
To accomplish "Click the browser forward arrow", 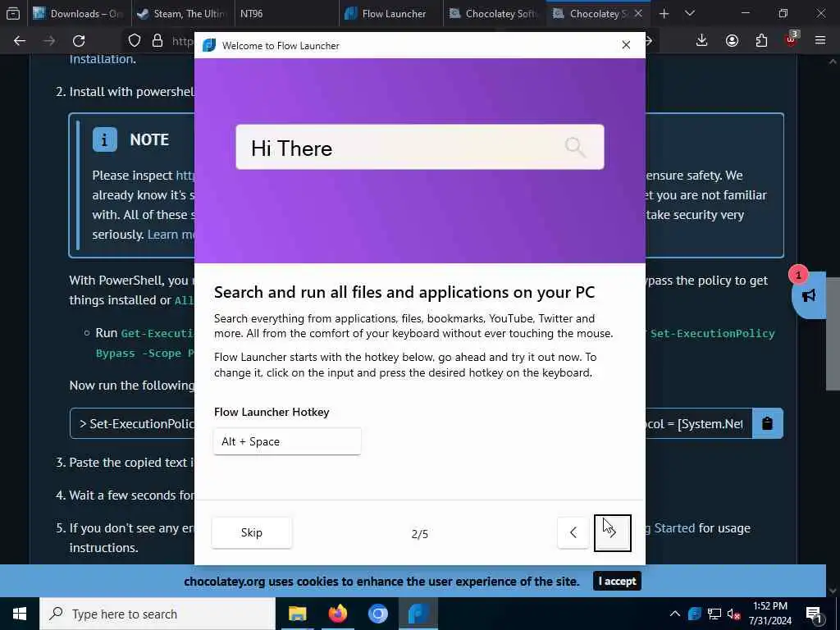I will pyautogui.click(x=49, y=41).
